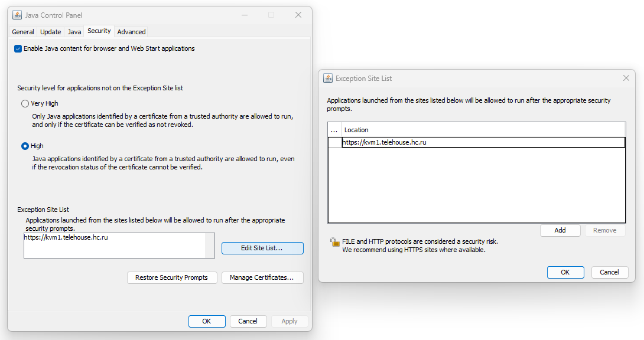Open Manage Certificates dialog
Viewport: 644px width, 340px height.
(x=262, y=277)
